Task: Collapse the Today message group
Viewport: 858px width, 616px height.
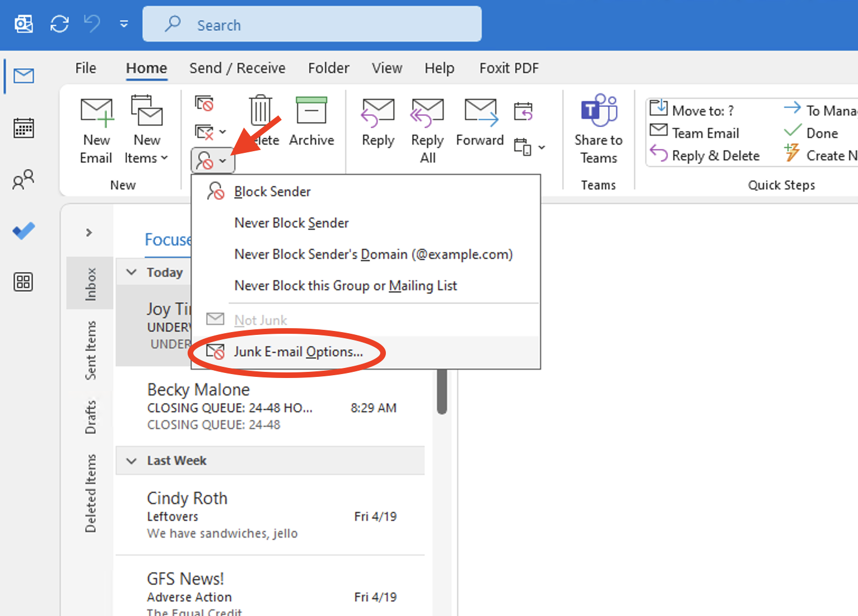Action: [131, 272]
